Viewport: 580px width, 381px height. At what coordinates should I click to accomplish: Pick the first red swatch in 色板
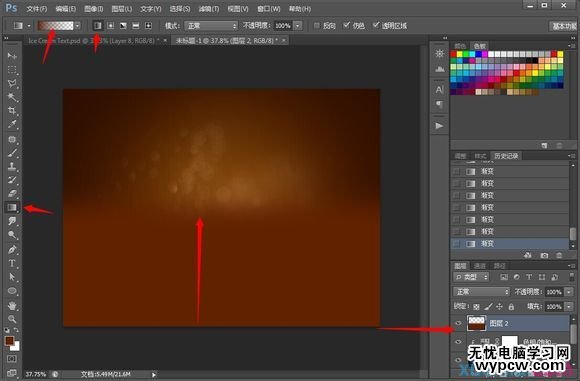pos(453,54)
